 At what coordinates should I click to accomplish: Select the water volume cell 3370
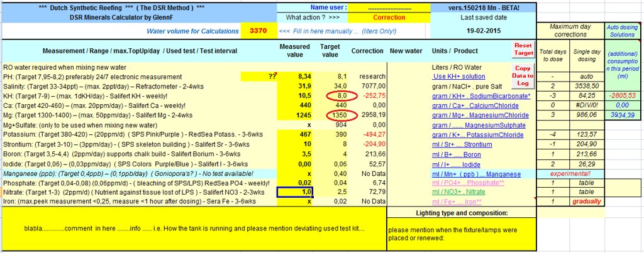tap(258, 31)
